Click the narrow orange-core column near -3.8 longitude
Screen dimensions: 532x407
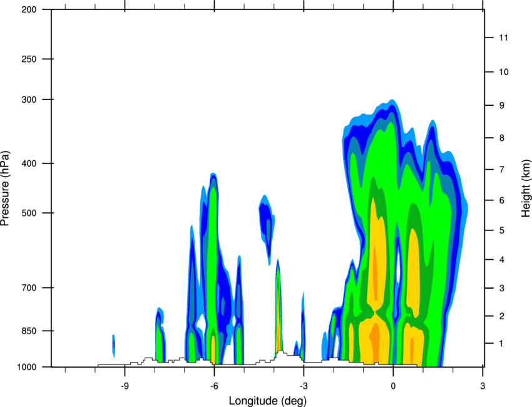click(279, 306)
